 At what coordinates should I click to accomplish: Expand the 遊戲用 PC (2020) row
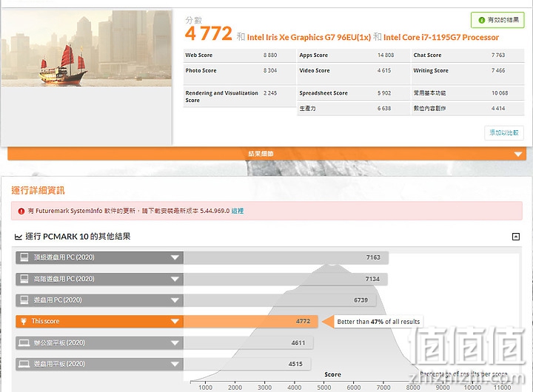175,300
